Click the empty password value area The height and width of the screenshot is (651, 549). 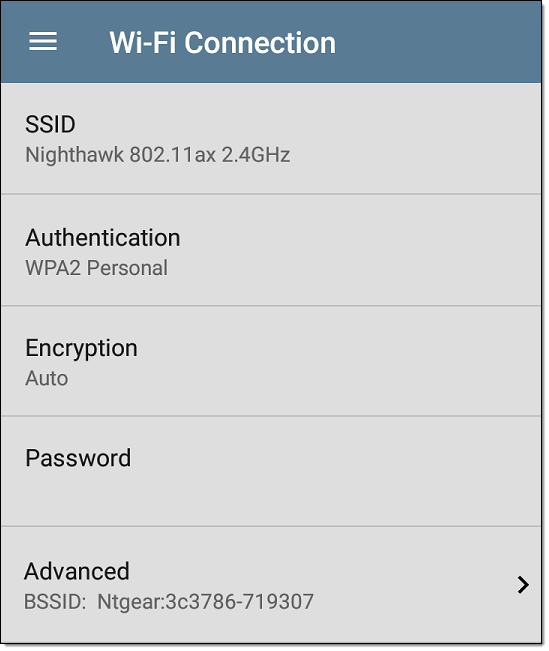(271, 492)
